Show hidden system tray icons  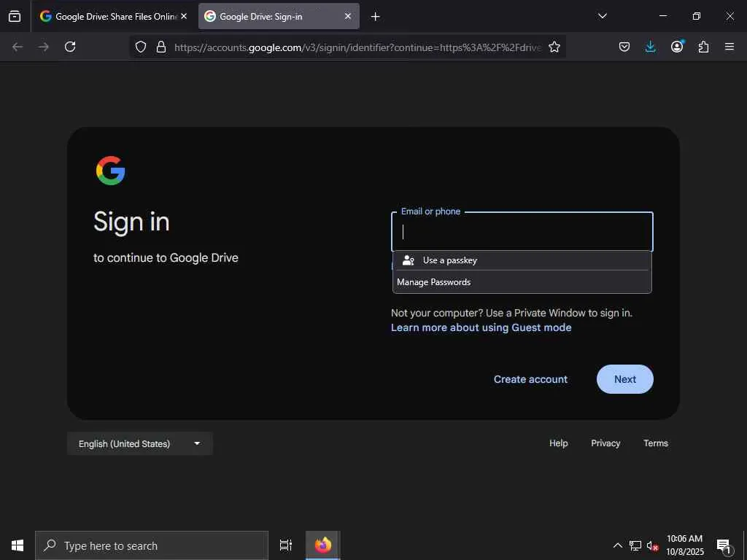click(x=617, y=545)
